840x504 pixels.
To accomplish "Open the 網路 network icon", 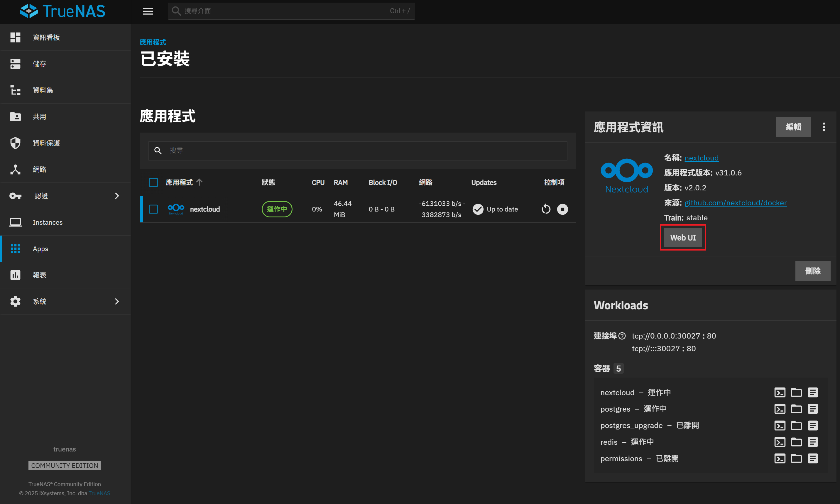I will (15, 170).
